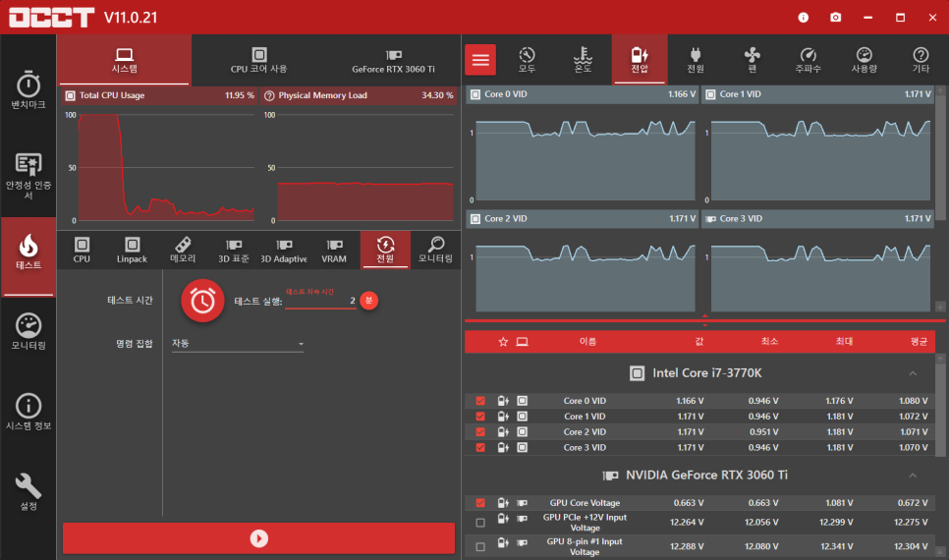
Task: Uncheck the Core 3 VID row checkbox
Action: click(x=480, y=448)
